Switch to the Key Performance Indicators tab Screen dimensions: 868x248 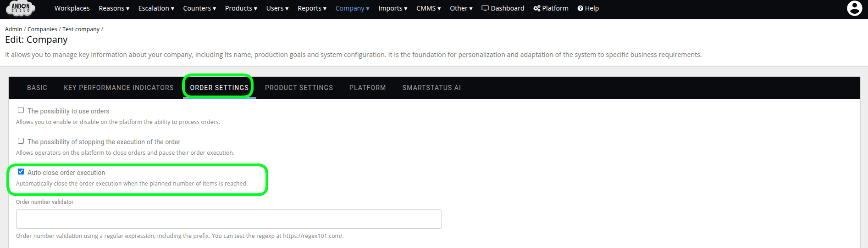pyautogui.click(x=119, y=88)
